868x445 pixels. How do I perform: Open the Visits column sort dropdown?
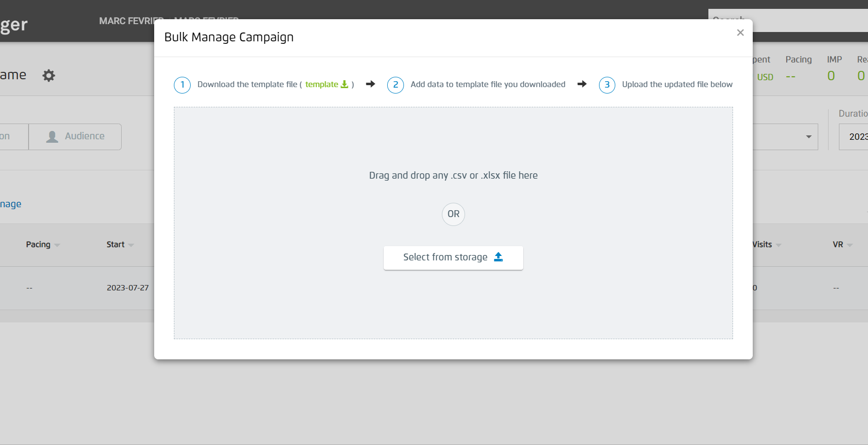pyautogui.click(x=778, y=245)
